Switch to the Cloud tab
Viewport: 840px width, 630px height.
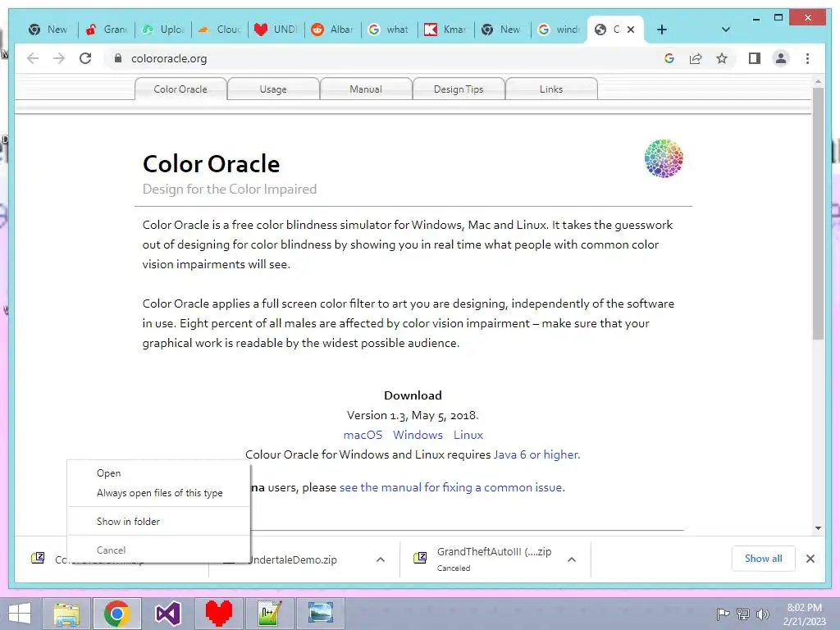tap(220, 30)
